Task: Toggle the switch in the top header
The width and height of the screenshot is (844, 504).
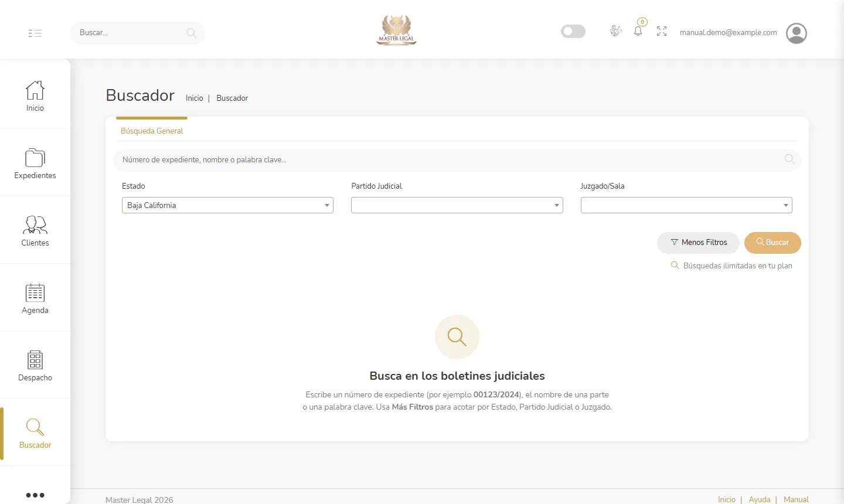Action: click(x=573, y=31)
